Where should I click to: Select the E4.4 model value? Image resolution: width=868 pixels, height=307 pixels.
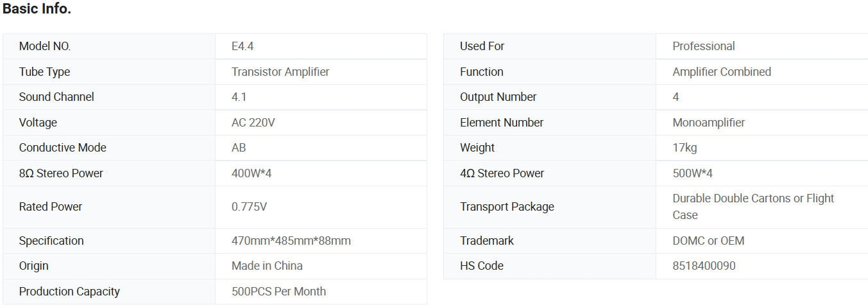(243, 46)
